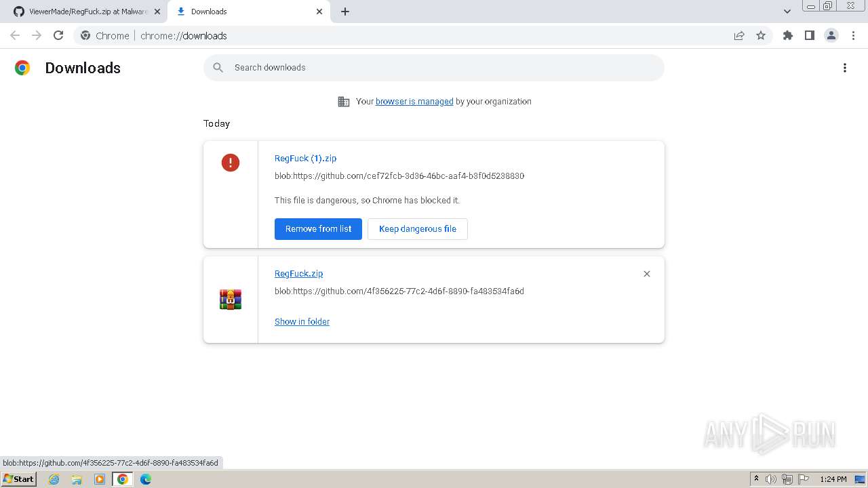Toggle the side panel icon
Image resolution: width=868 pixels, height=488 pixels.
coord(810,35)
